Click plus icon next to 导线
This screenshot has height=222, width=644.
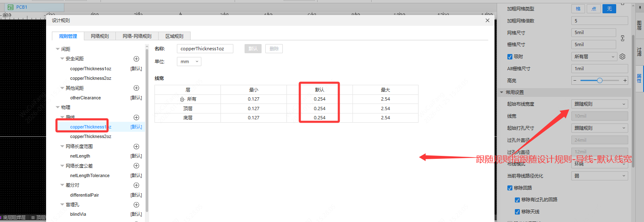tap(136, 117)
